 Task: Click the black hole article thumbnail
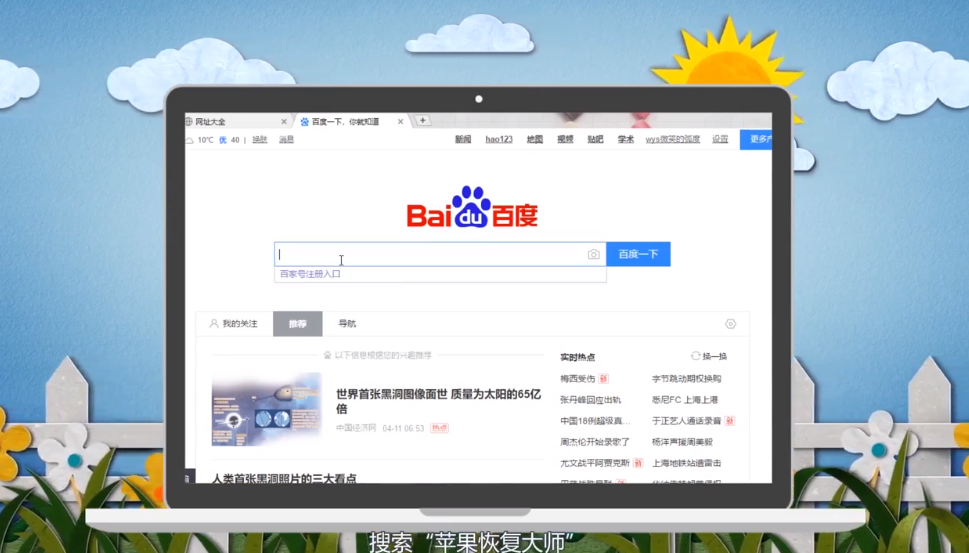(267, 409)
